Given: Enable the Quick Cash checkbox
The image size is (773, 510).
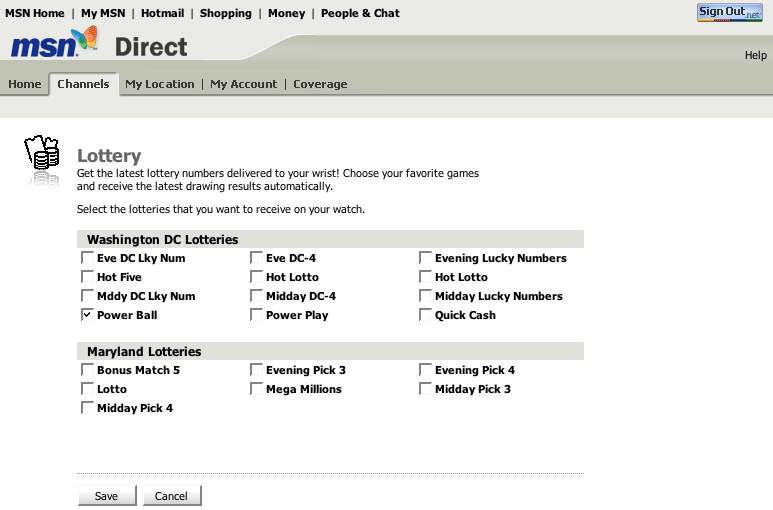Looking at the screenshot, I should coord(425,315).
